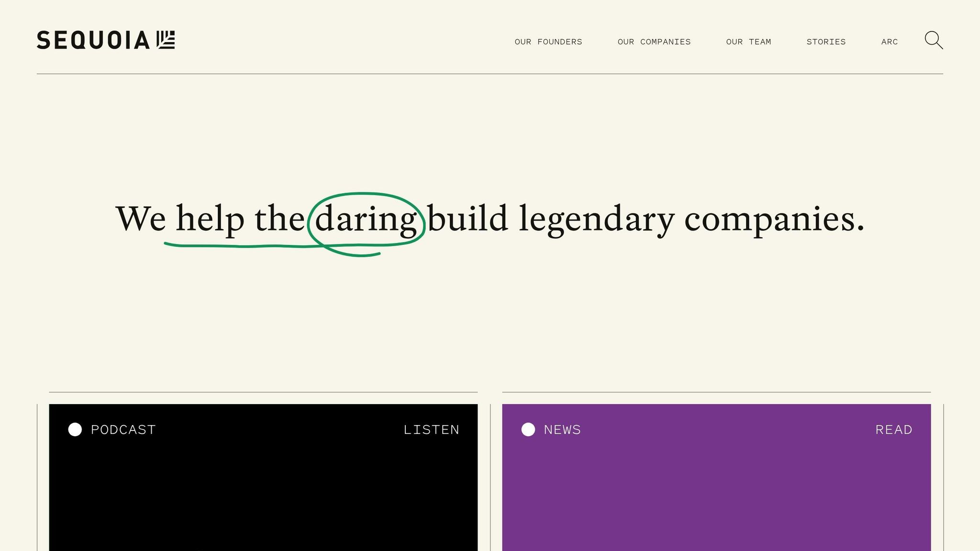Click the white dot beside News
The image size is (980, 551).
click(528, 430)
